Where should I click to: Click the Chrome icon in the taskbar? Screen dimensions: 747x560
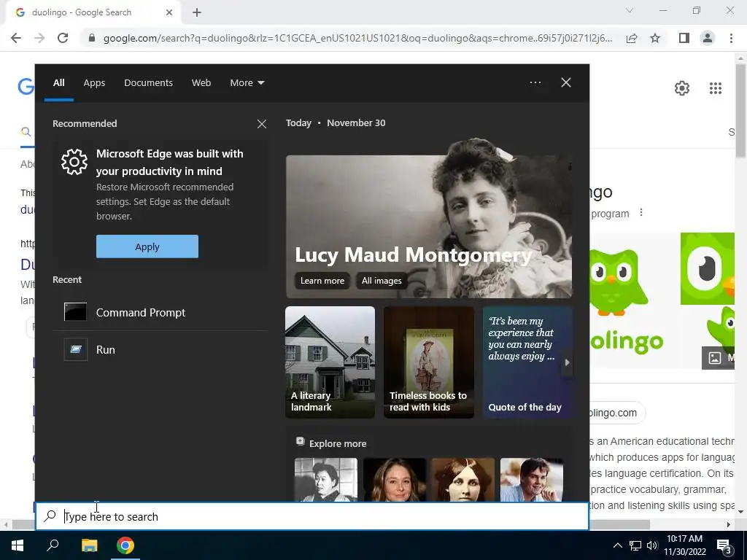[x=125, y=545]
